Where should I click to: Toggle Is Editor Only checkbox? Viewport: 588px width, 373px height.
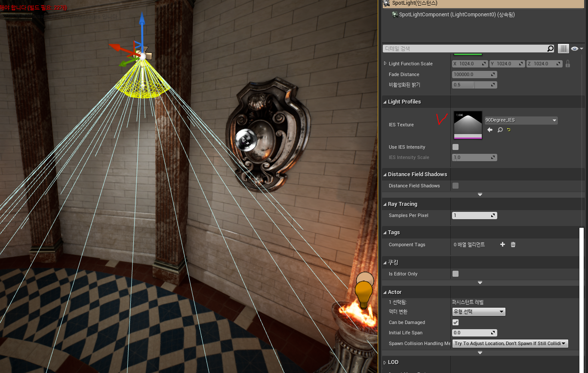456,274
